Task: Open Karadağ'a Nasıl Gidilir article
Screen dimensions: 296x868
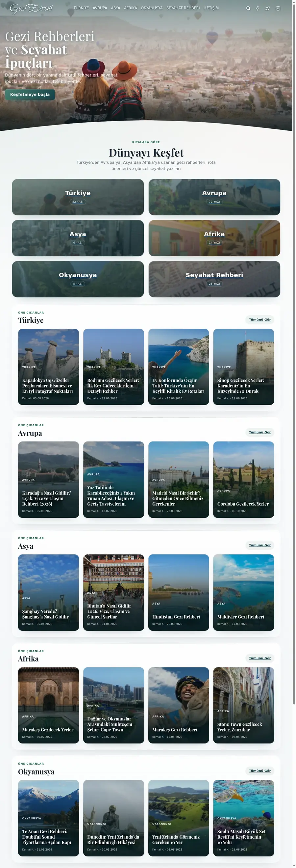Action: [x=48, y=480]
